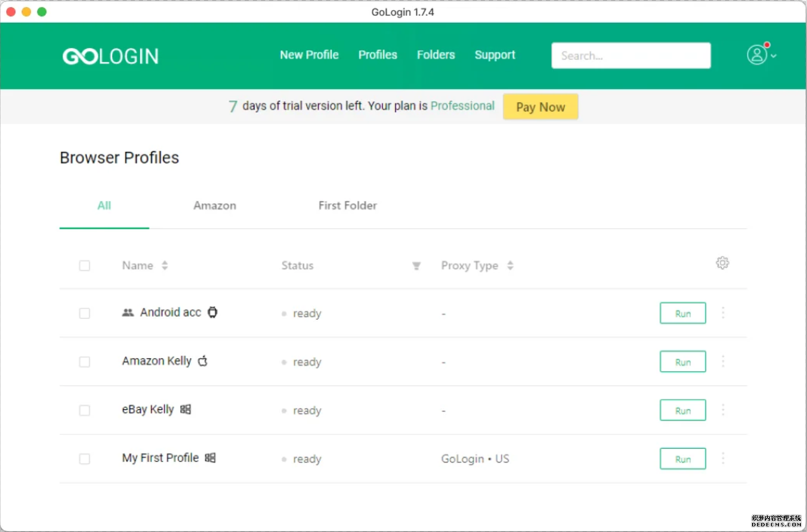Click the shared users icon beside Android acc
The width and height of the screenshot is (807, 532).
point(128,312)
